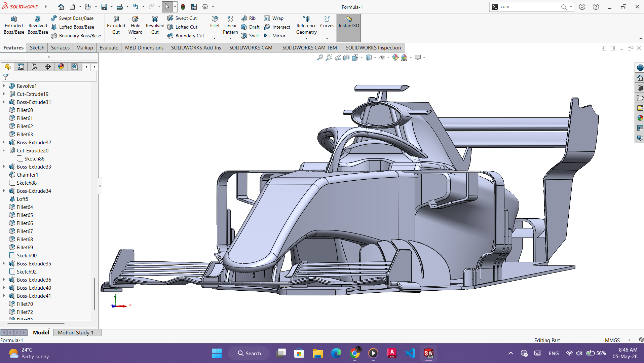
Task: Click the Windows taskbar Search box
Action: 249,353
